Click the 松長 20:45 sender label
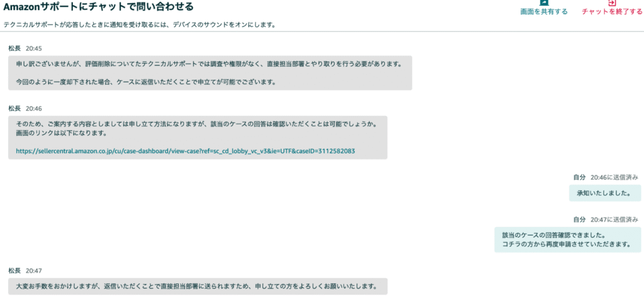Image resolution: width=644 pixels, height=296 pixels. click(25, 48)
